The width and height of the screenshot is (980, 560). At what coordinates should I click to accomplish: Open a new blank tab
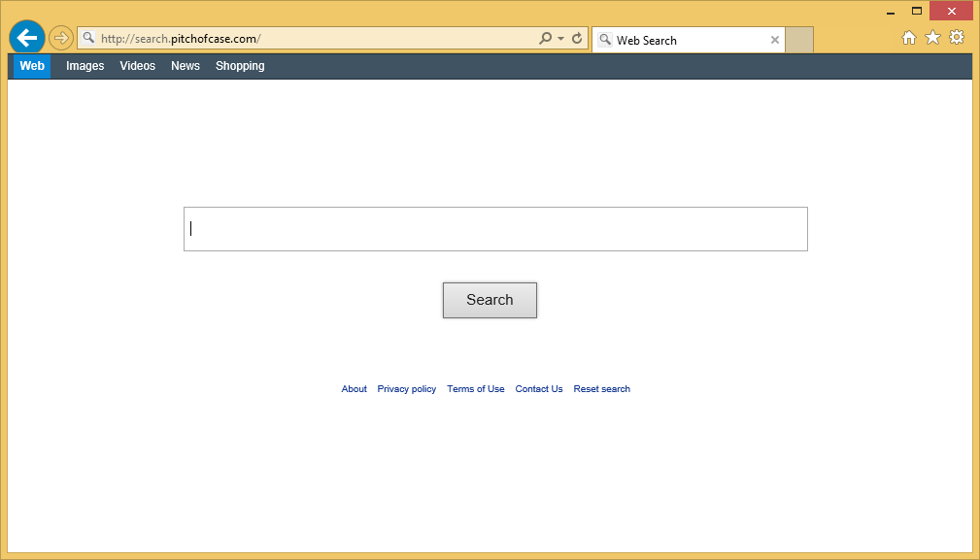(799, 40)
